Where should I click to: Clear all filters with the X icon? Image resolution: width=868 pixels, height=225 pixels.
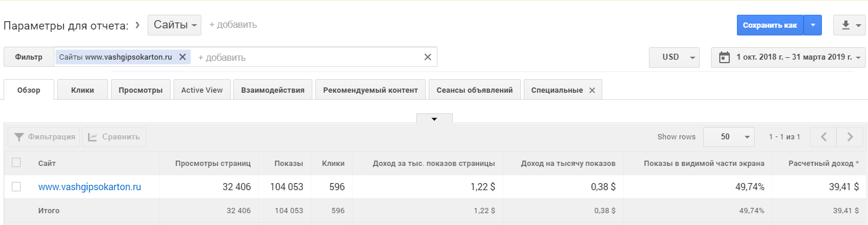pos(428,57)
